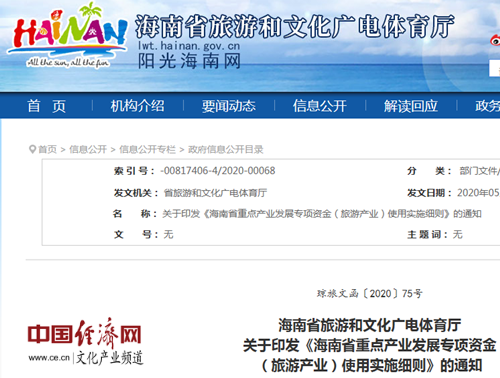
Task: Click the 名称 document name value
Action: 322,214
